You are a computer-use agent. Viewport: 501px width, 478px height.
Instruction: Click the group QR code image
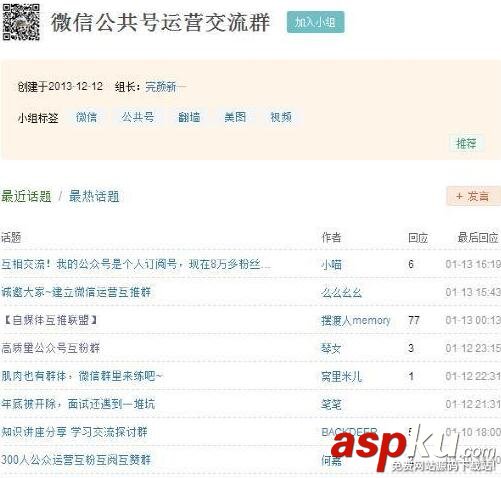[x=21, y=22]
